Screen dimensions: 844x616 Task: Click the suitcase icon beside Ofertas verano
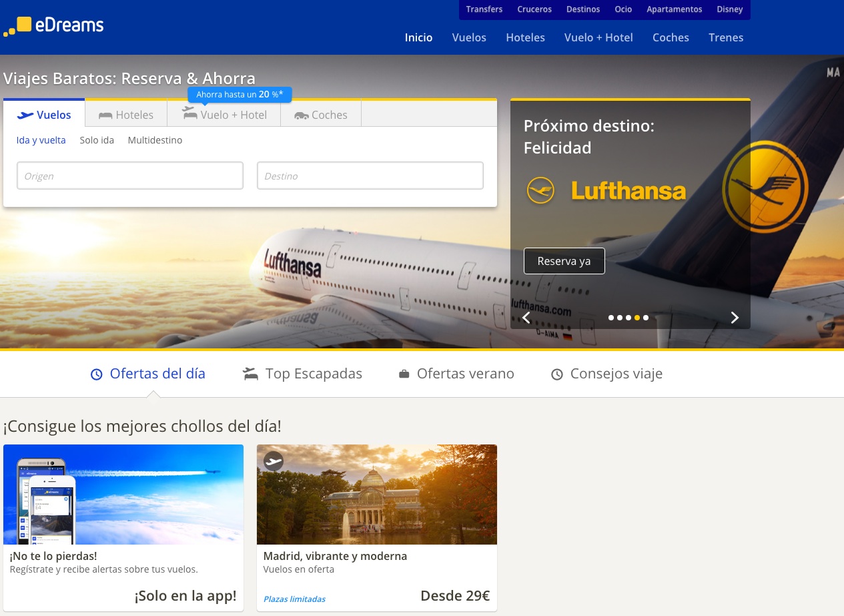click(x=404, y=374)
